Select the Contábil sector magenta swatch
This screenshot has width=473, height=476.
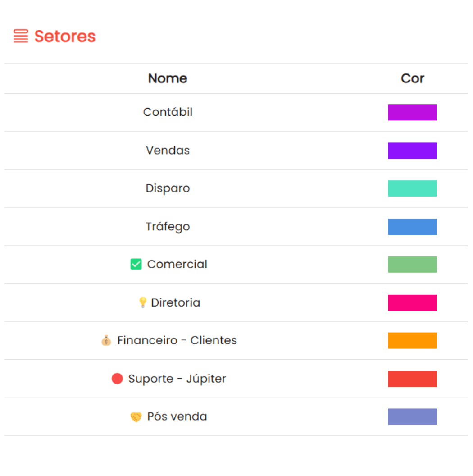pos(412,112)
